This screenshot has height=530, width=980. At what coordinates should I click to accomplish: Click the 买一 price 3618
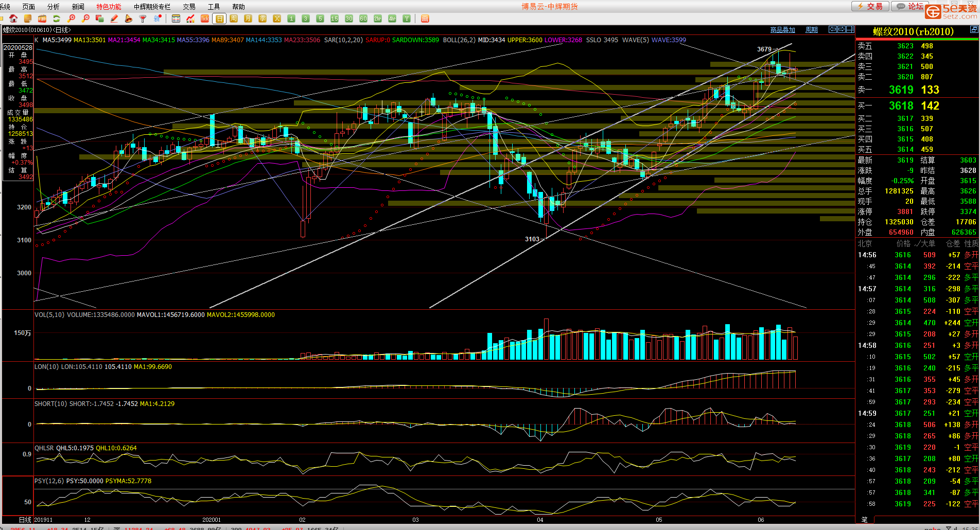pos(901,106)
